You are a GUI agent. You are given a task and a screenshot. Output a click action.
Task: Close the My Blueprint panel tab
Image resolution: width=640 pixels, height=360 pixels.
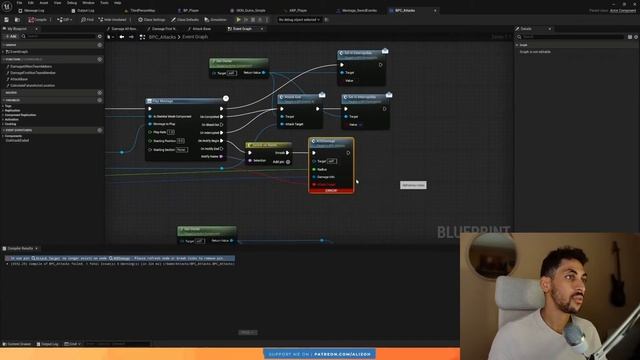36,29
